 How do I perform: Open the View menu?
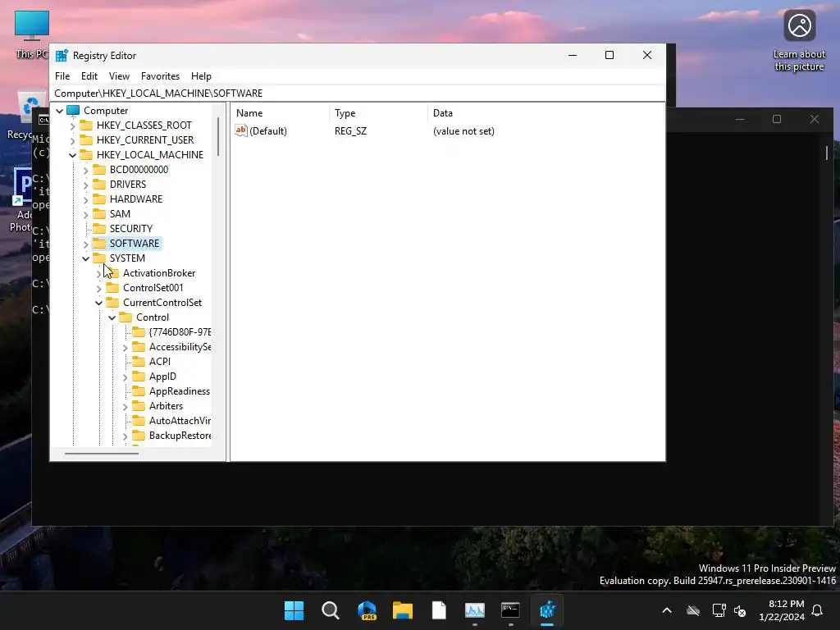[119, 76]
